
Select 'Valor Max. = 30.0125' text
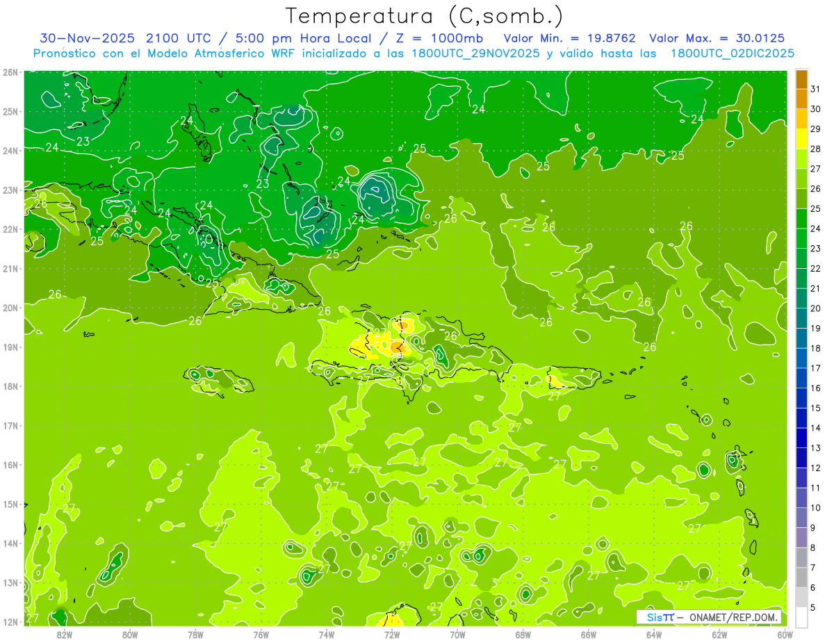717,38
